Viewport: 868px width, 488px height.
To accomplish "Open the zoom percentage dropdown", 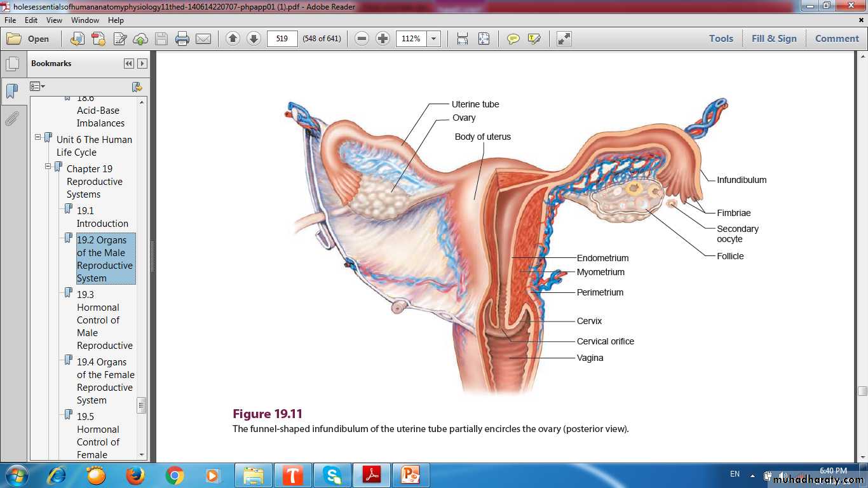I will coord(434,39).
